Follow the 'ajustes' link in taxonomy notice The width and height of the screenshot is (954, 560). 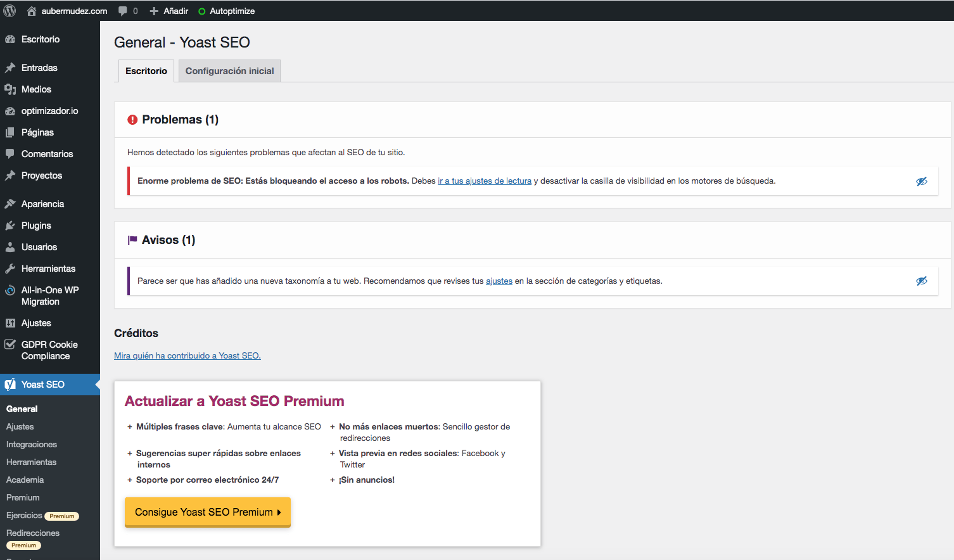coord(499,281)
